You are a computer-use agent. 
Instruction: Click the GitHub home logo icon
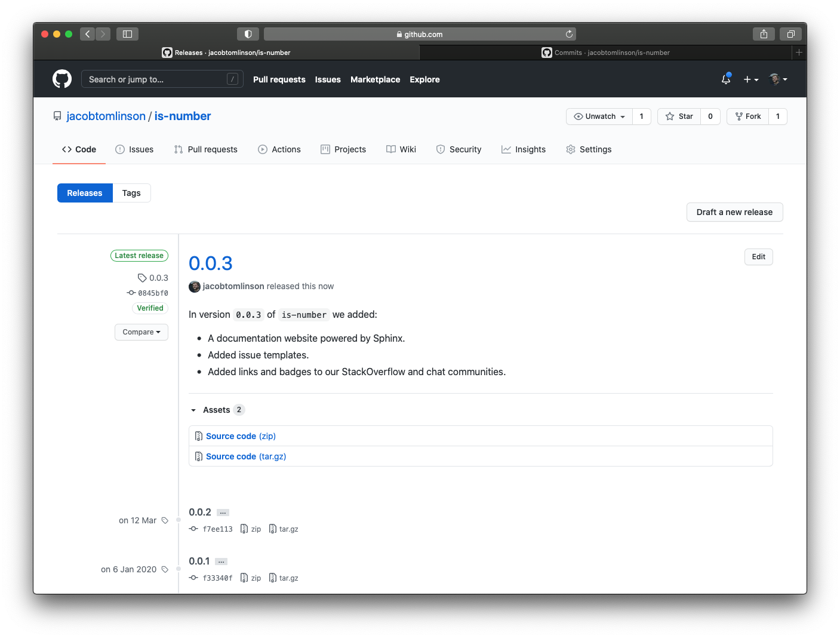point(62,78)
